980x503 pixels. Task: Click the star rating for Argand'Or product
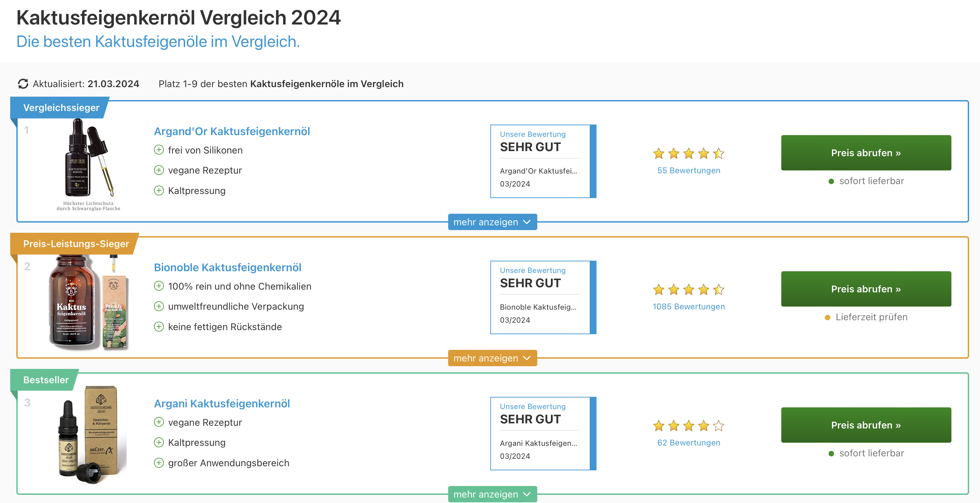[x=688, y=153]
